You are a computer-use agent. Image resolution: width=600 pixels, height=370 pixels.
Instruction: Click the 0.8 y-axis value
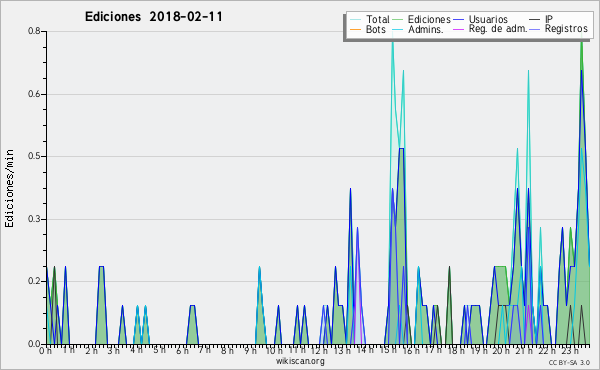[x=34, y=31]
